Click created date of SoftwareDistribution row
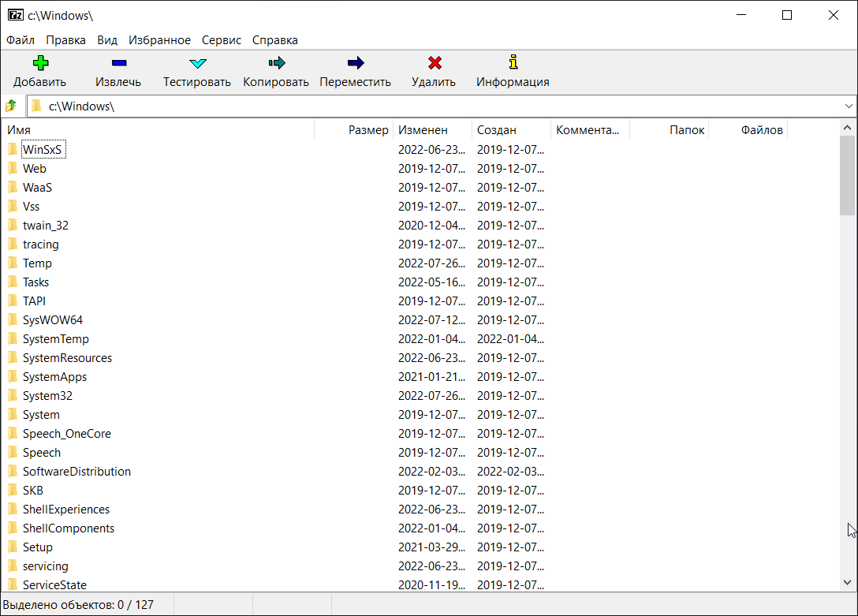The image size is (858, 616). click(x=510, y=472)
